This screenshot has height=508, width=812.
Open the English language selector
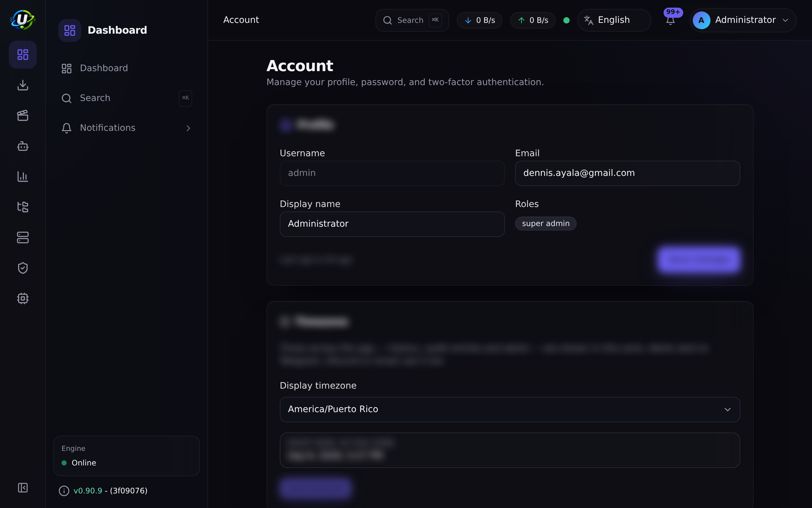(x=614, y=20)
